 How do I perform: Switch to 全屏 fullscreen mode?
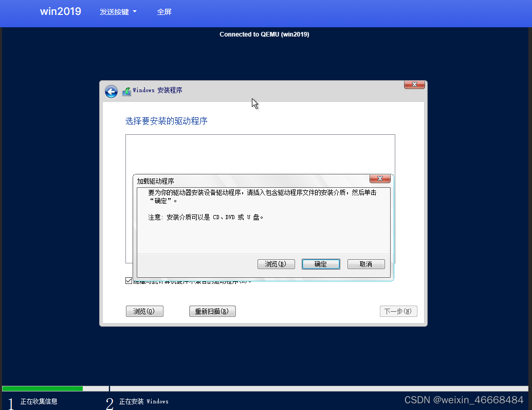[x=164, y=12]
